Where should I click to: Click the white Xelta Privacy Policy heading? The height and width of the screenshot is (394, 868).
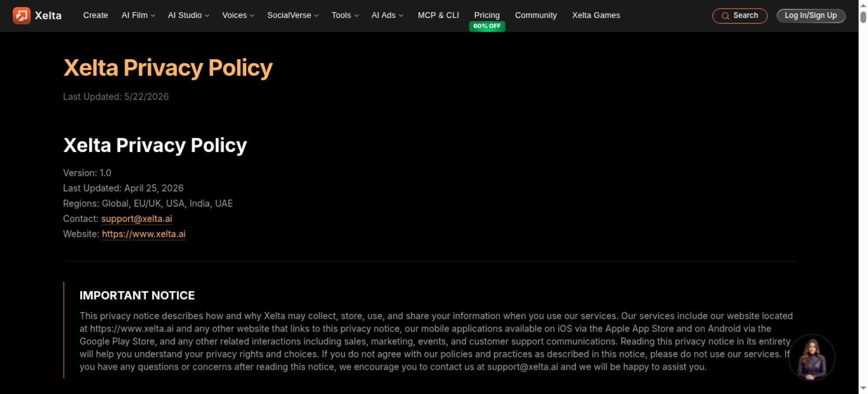click(155, 145)
